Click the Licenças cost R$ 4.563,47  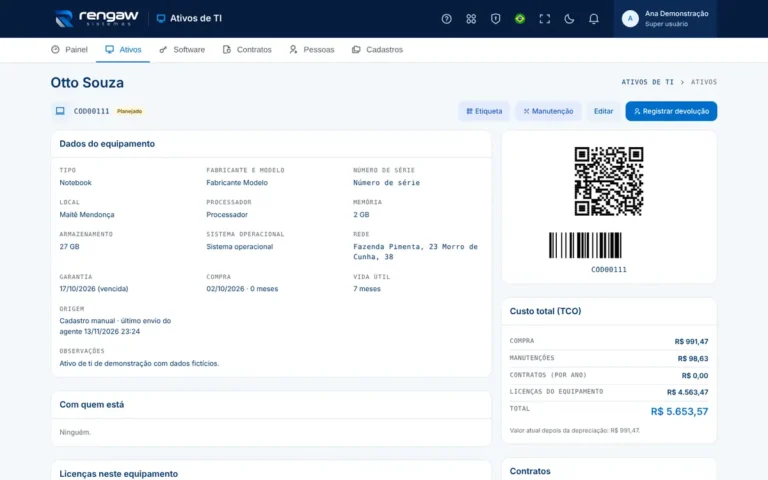(687, 392)
